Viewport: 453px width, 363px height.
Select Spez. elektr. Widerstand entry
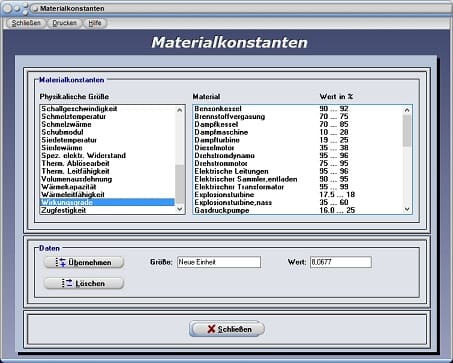point(107,156)
